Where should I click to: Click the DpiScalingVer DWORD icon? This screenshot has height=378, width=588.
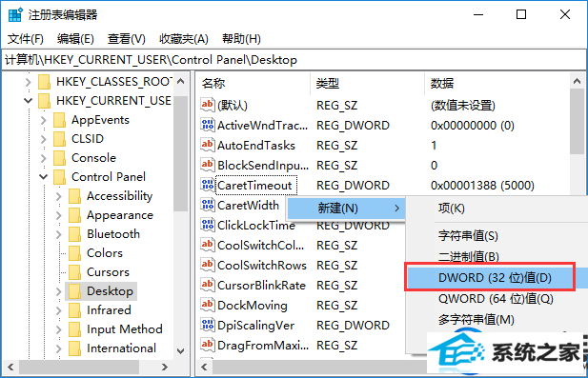point(208,325)
